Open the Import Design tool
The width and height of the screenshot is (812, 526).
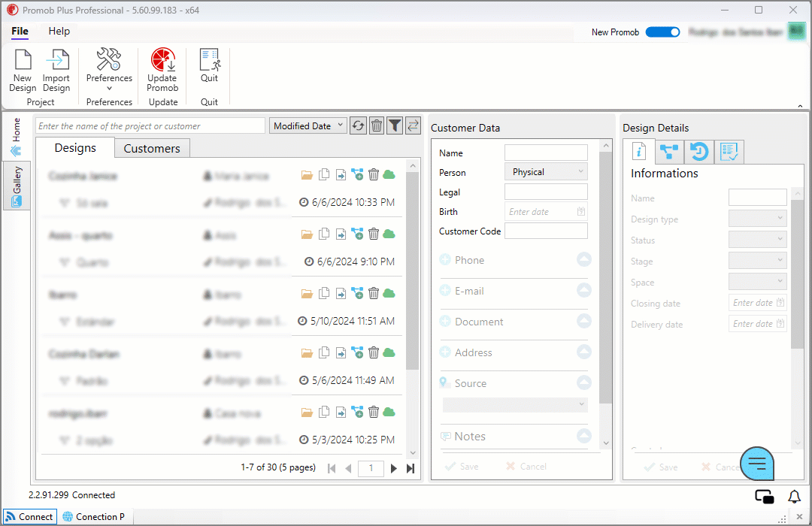[56, 71]
